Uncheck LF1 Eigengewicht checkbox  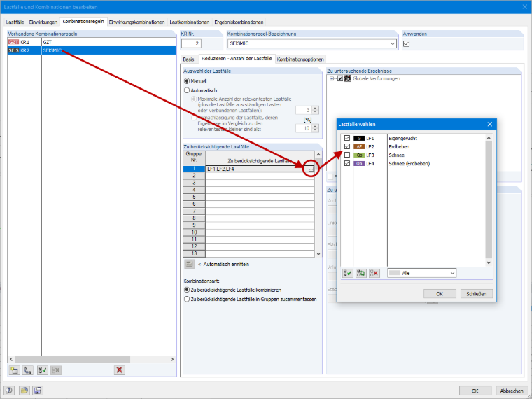[346, 138]
